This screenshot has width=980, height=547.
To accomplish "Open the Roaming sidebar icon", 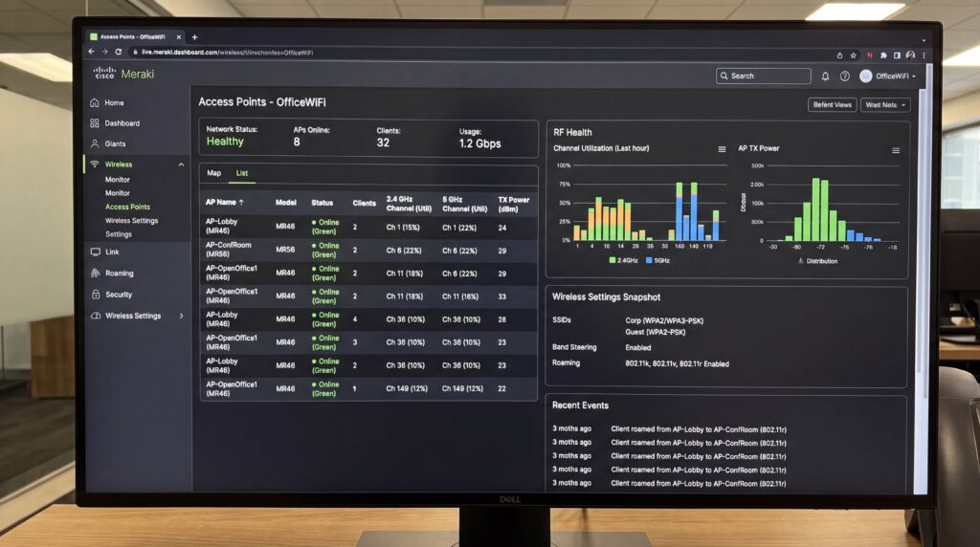I will coord(95,273).
